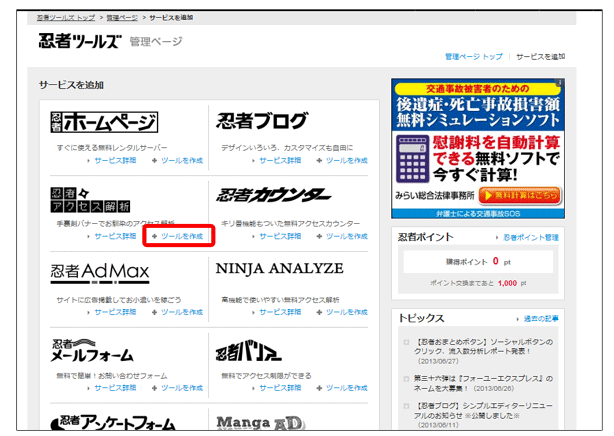Screen dimensions: 614x436
Task: Open サービス詳細 for 忍者メールフォーム
Action: (115, 388)
